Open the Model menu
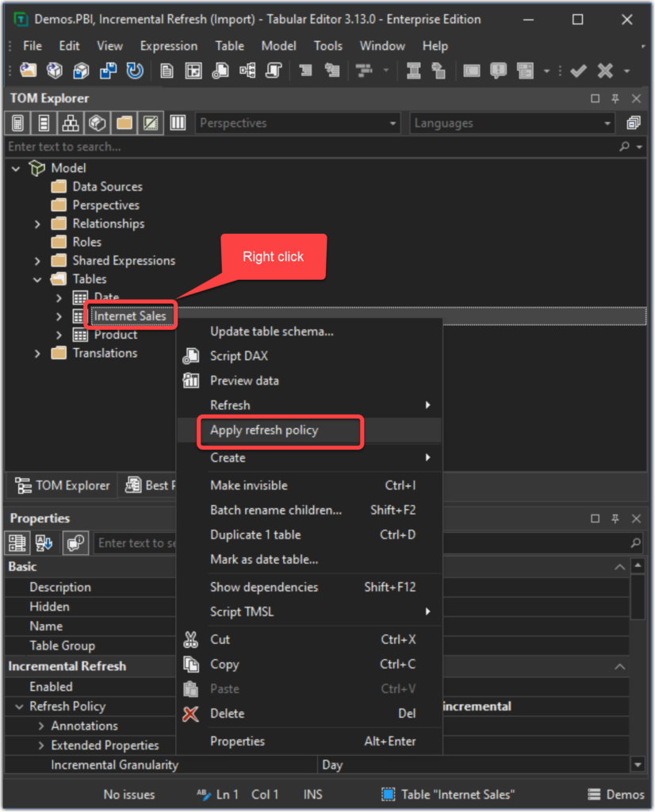The height and width of the screenshot is (812, 655). (x=278, y=45)
